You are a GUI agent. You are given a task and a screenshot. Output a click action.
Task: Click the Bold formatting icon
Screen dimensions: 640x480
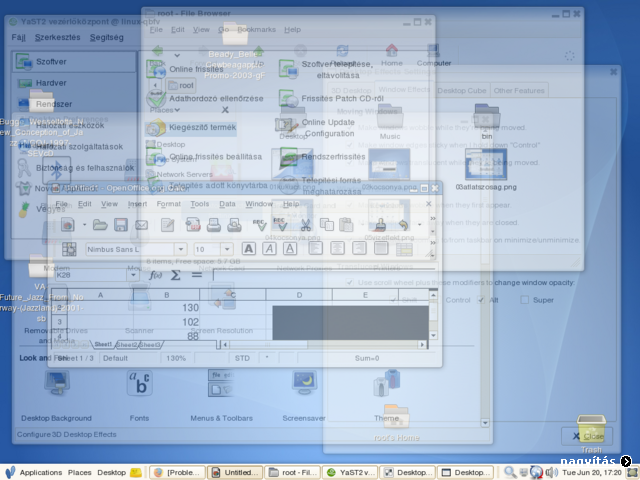(247, 249)
